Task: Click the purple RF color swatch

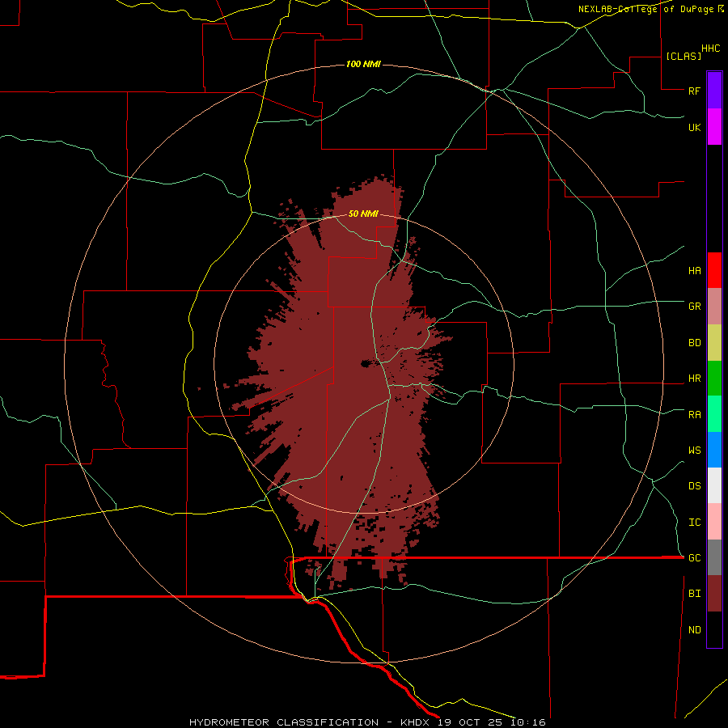Action: point(714,91)
